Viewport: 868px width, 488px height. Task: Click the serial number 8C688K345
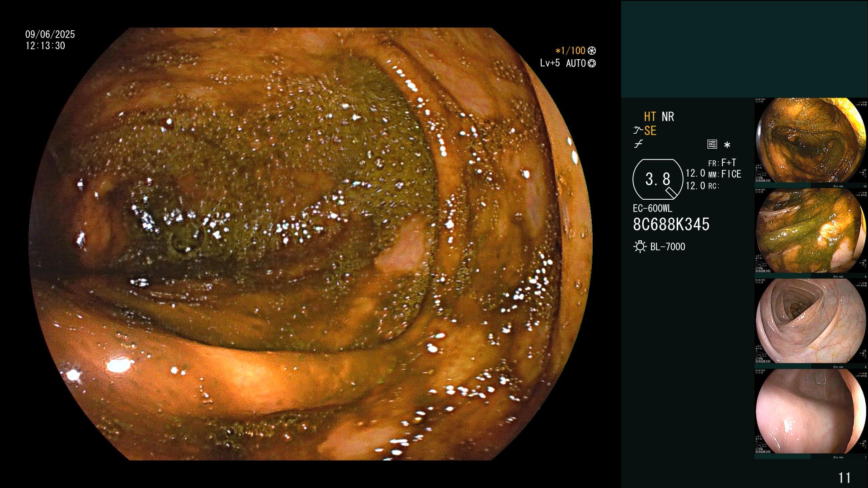point(671,224)
